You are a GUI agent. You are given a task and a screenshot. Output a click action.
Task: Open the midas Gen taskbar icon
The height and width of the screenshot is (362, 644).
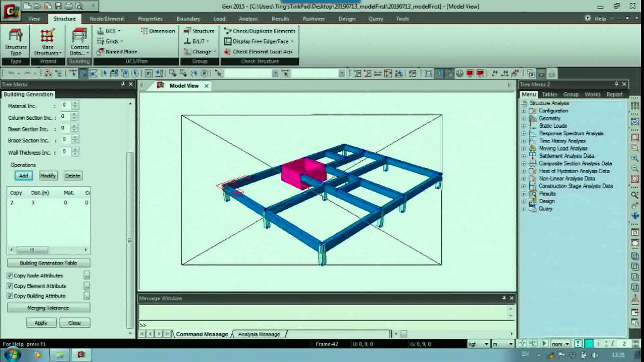(x=81, y=355)
